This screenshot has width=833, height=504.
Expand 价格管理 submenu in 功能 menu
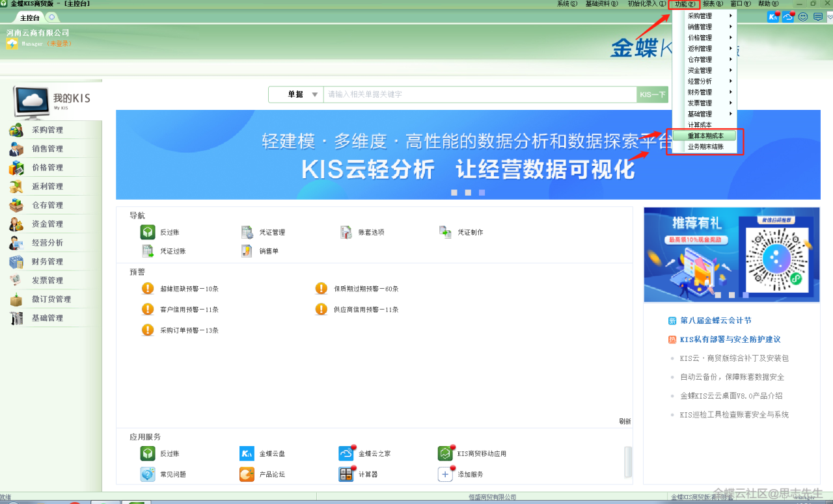[x=704, y=38]
